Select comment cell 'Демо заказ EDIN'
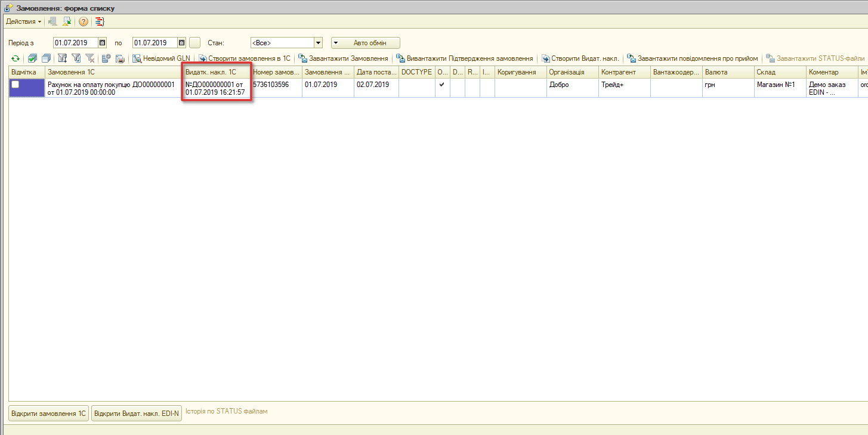Image resolution: width=868 pixels, height=435 pixels. tap(832, 88)
